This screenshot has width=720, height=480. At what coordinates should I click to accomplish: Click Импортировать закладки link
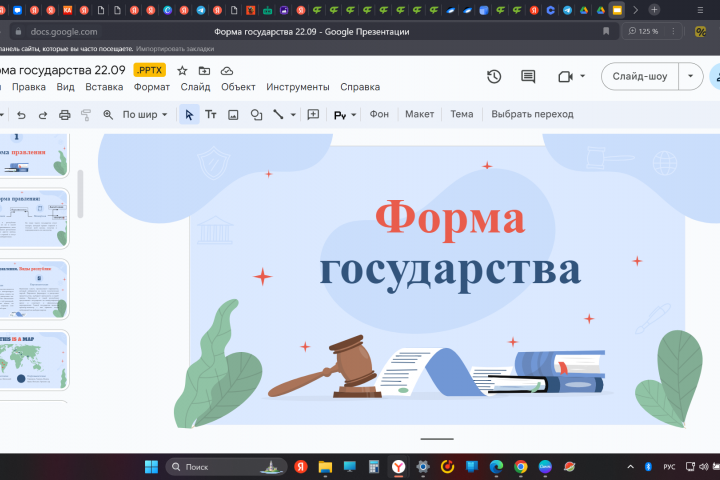(x=175, y=49)
